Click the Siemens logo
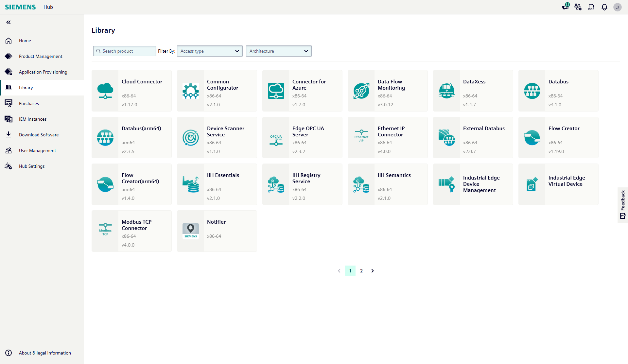 [x=20, y=7]
